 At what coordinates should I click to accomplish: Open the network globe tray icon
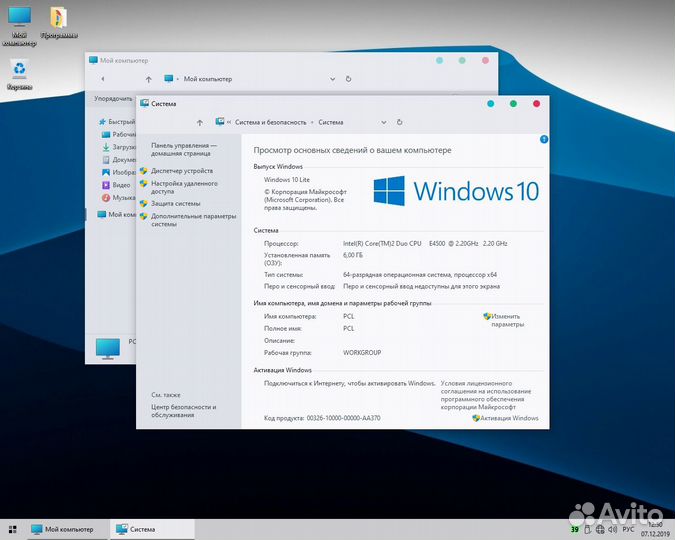pyautogui.click(x=600, y=529)
